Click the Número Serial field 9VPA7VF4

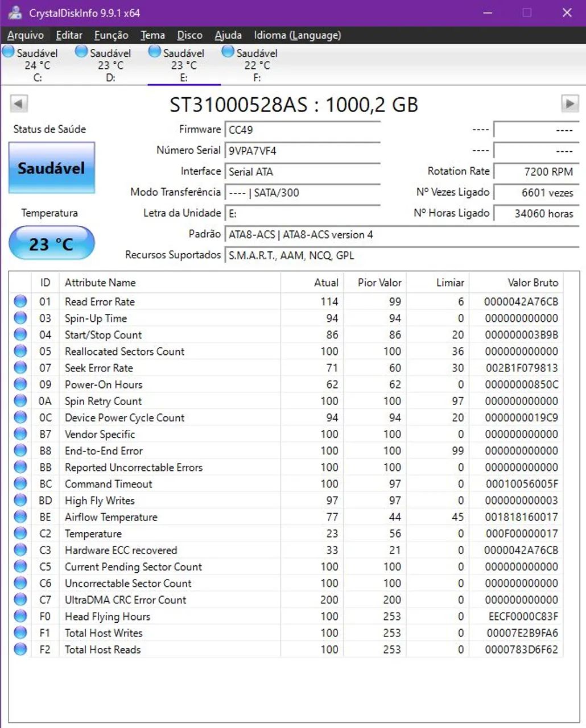coord(303,151)
